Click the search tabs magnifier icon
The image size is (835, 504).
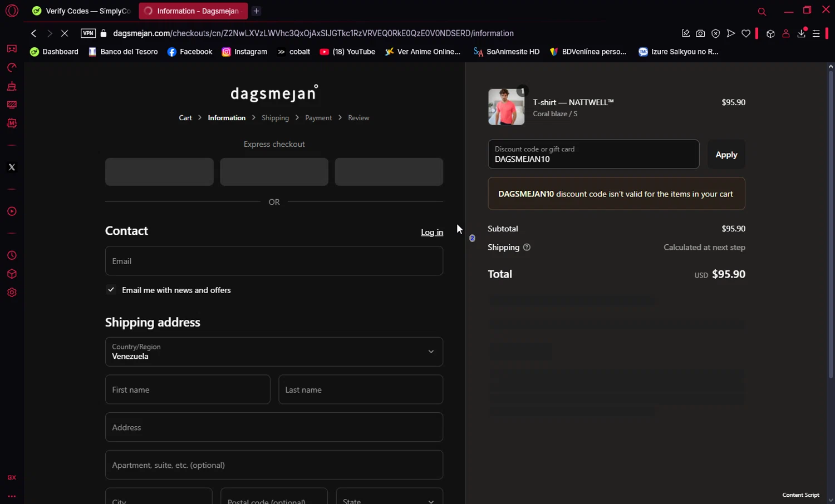tap(762, 11)
